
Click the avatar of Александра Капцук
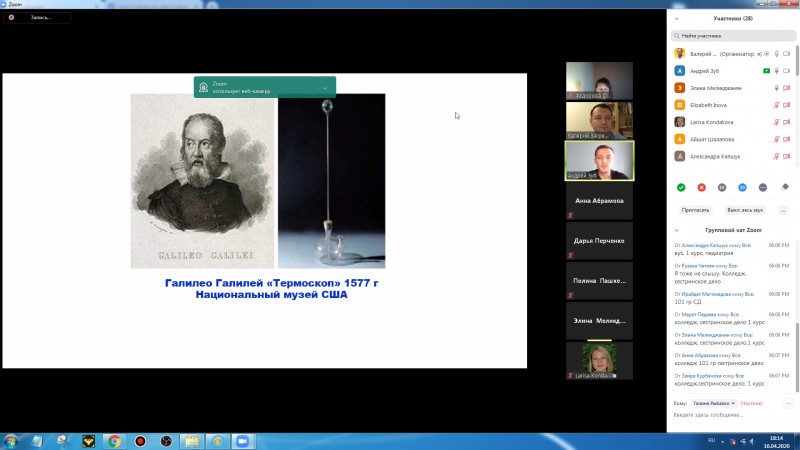[x=680, y=156]
